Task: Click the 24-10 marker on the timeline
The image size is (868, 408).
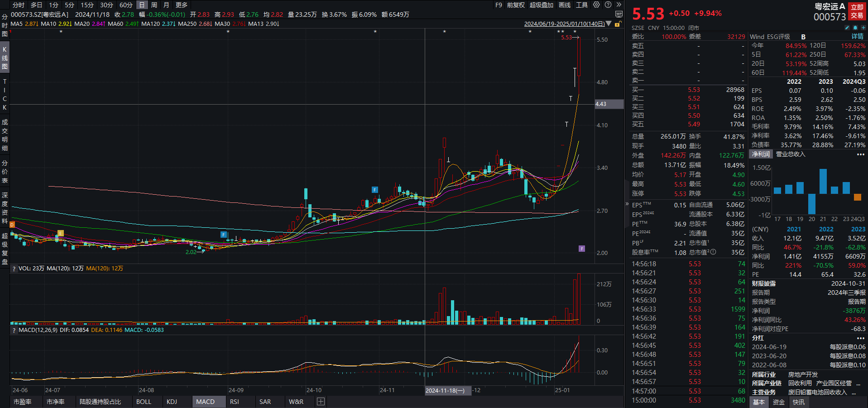Action: tap(314, 390)
